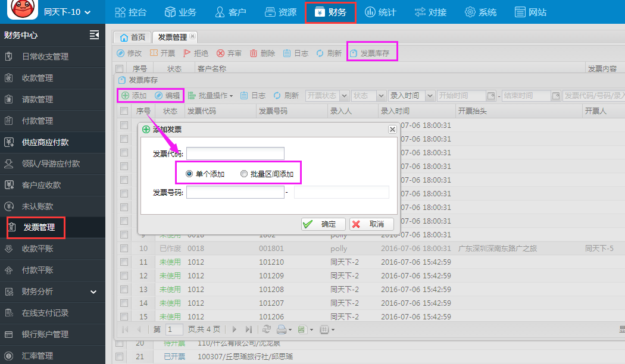
Task: Tick the checkbox for row 14
Action: coord(124,303)
